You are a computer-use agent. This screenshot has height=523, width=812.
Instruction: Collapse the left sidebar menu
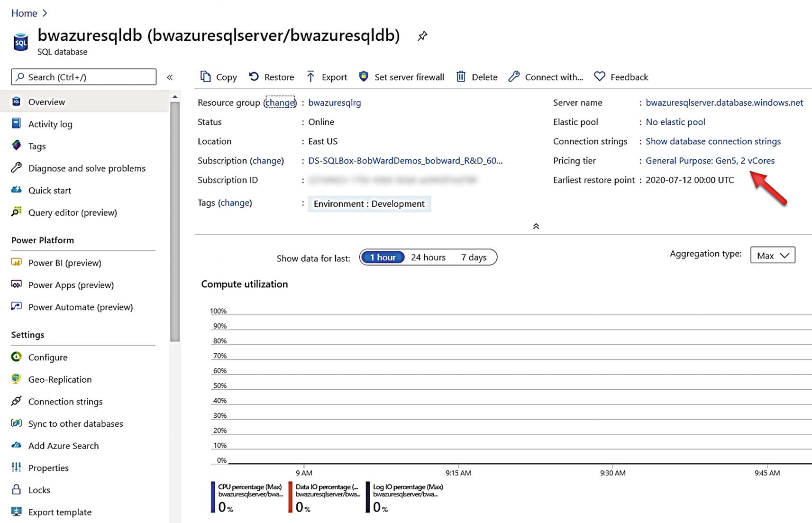point(170,77)
